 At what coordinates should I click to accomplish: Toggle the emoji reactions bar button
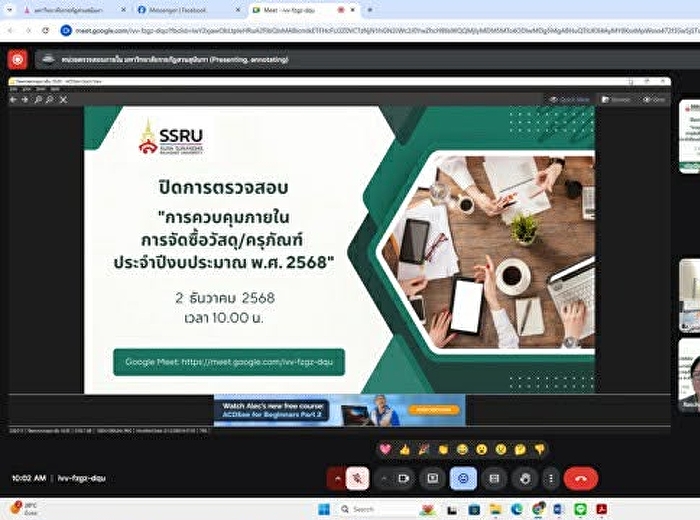[x=462, y=478]
